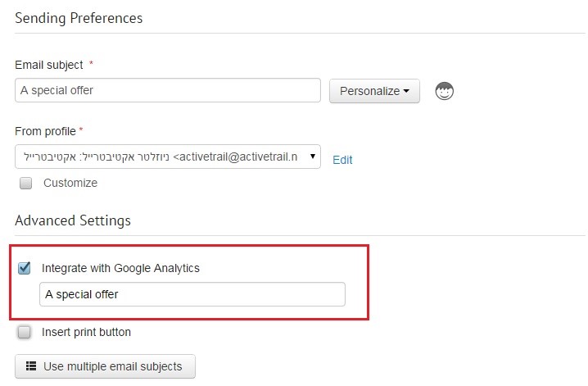The height and width of the screenshot is (386, 588).
Task: Click the Sending Preferences heading
Action: (x=79, y=18)
